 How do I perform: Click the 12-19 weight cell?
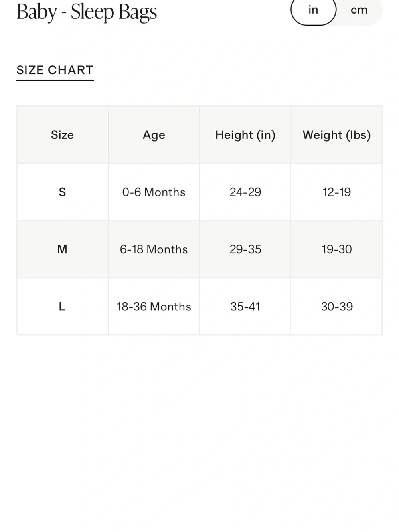tap(337, 192)
